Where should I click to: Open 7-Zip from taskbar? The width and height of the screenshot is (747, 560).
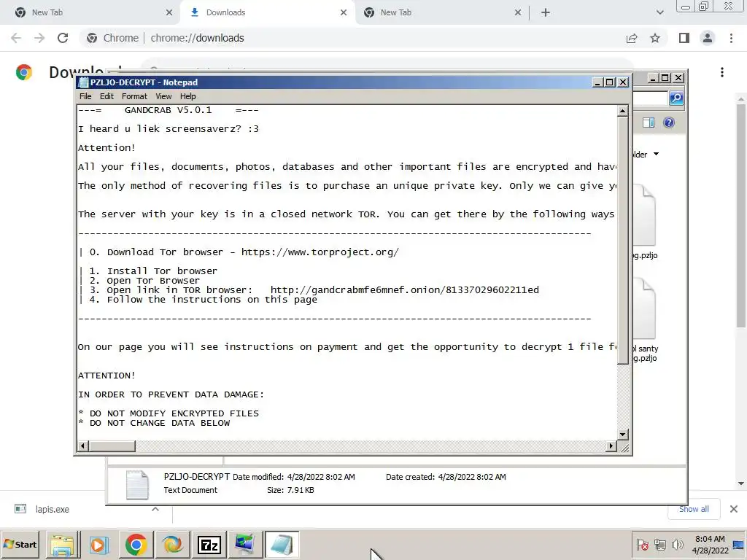pos(209,545)
